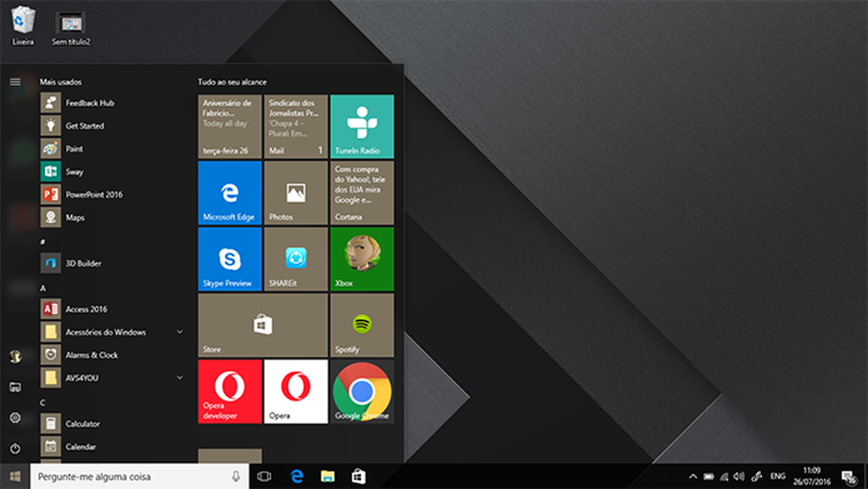The image size is (868, 489).
Task: Click the Mais usados heading
Action: (60, 82)
